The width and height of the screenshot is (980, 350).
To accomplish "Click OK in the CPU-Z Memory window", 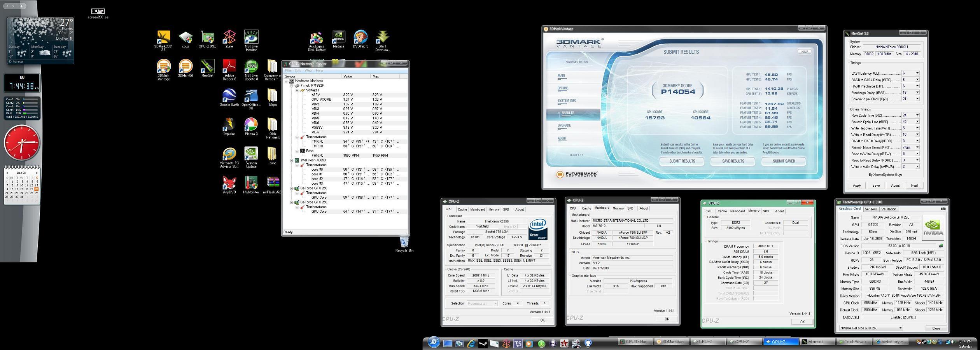I will [x=802, y=322].
